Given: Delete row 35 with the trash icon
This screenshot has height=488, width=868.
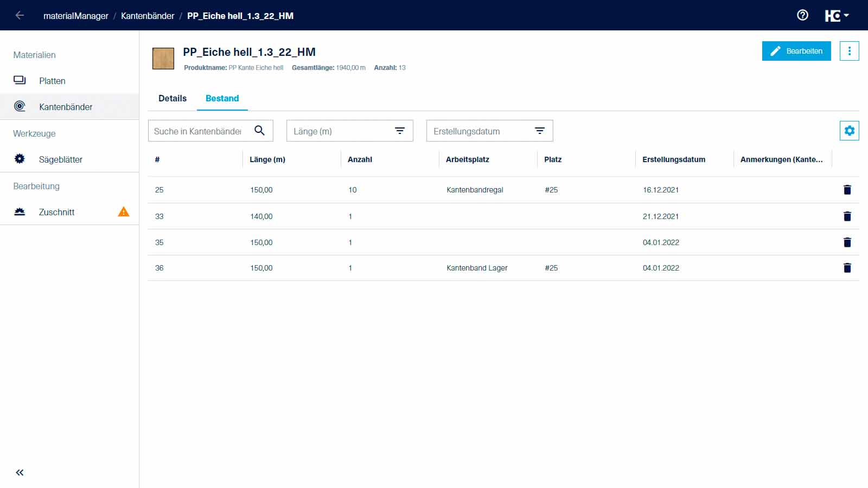Looking at the screenshot, I should (847, 242).
